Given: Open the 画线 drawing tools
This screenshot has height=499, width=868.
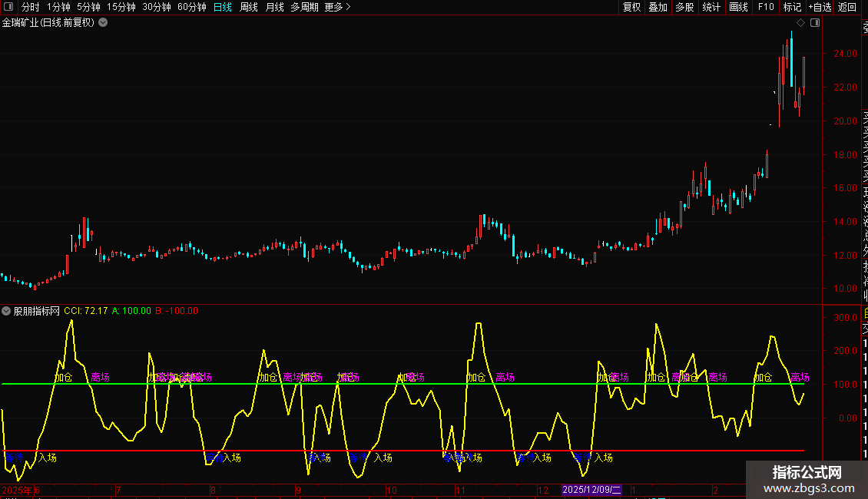Looking at the screenshot, I should coord(738,7).
